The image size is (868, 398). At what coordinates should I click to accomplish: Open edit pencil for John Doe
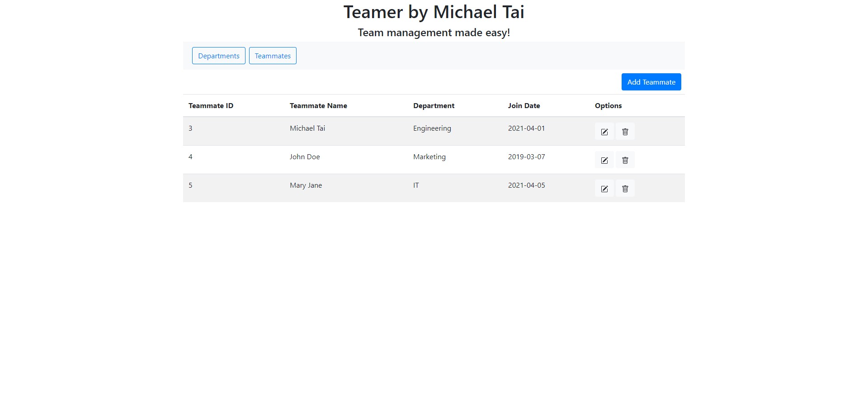[x=604, y=160]
